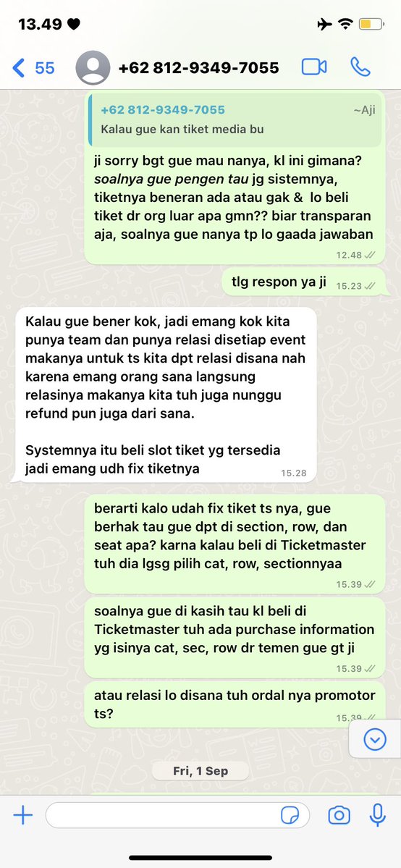
Task: Select the 'tlg respon ya ji' message
Action: [x=303, y=282]
